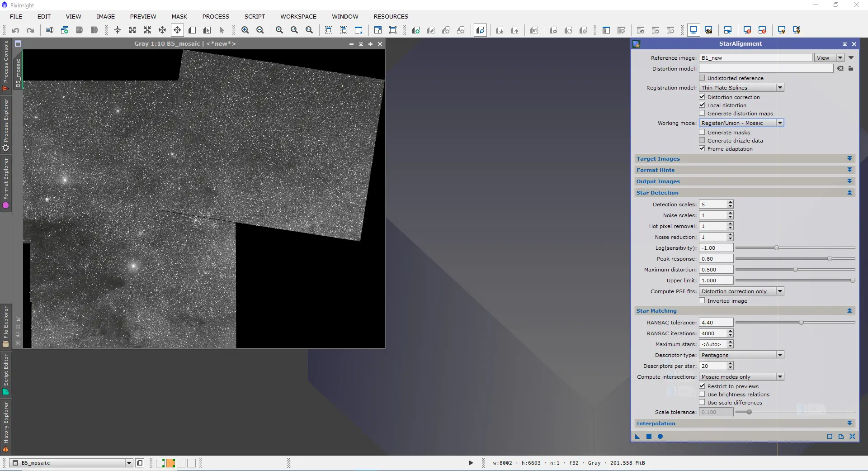The image size is (868, 471).
Task: Click the Peak response slider handle
Action: pyautogui.click(x=830, y=259)
